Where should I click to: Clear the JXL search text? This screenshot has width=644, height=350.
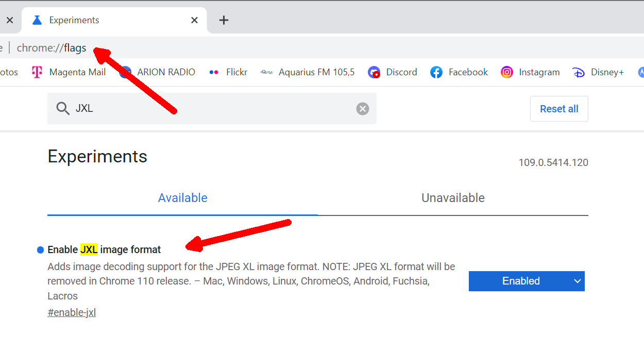coord(363,109)
